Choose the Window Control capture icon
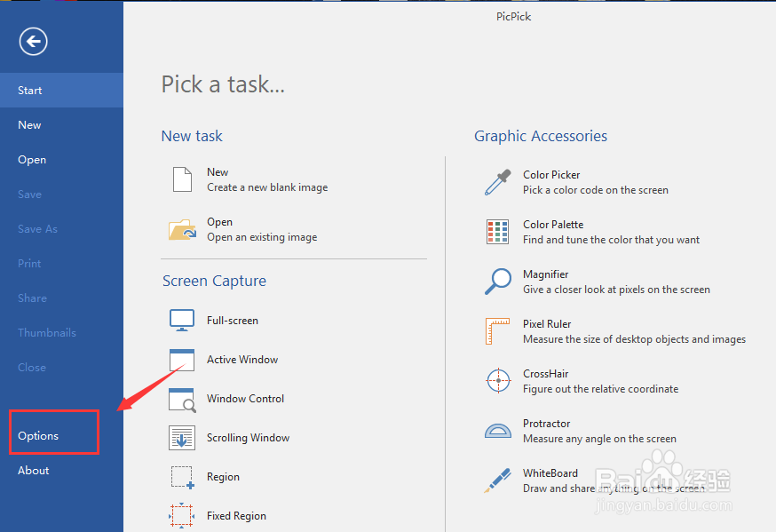Image resolution: width=776 pixels, height=532 pixels. click(182, 399)
